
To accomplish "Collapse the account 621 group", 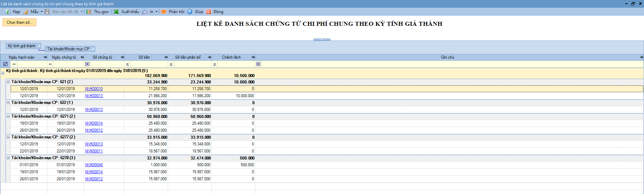I will click(x=8, y=82).
